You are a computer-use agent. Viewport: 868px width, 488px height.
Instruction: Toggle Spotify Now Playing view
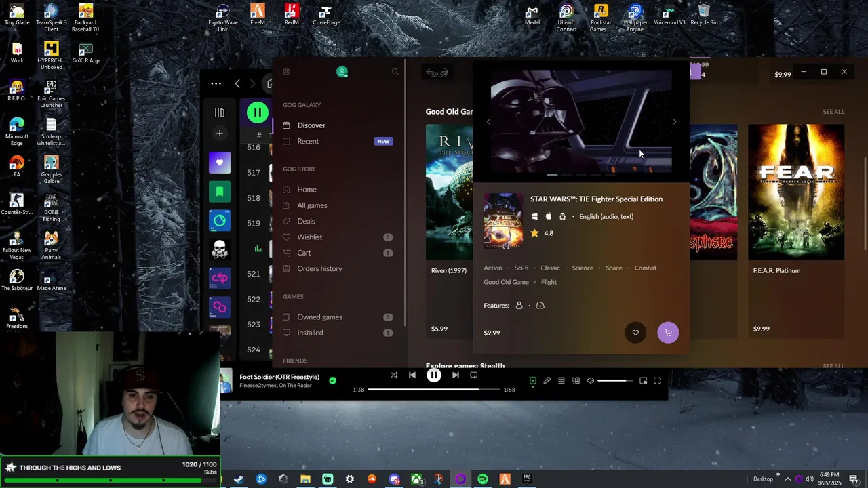pos(533,381)
